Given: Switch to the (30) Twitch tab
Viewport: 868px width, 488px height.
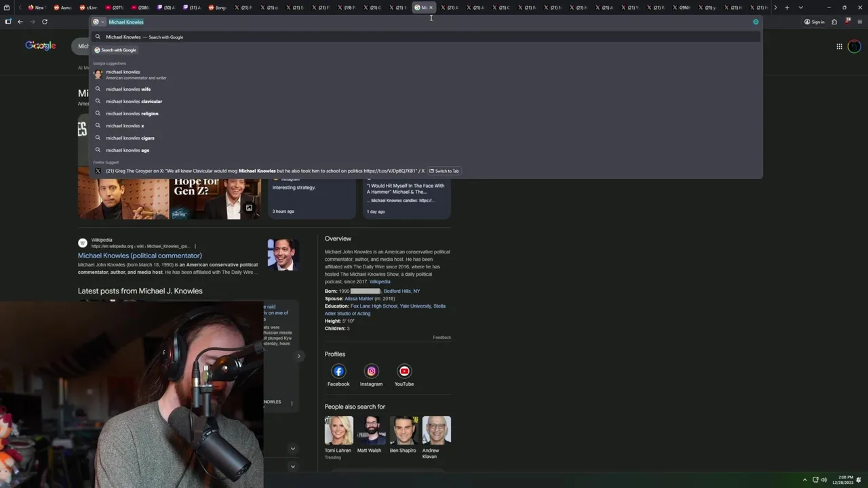Looking at the screenshot, I should point(165,7).
